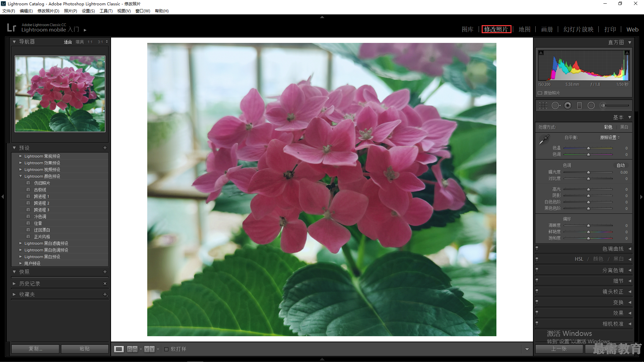
Task: Clear history with the X icon
Action: 105,284
